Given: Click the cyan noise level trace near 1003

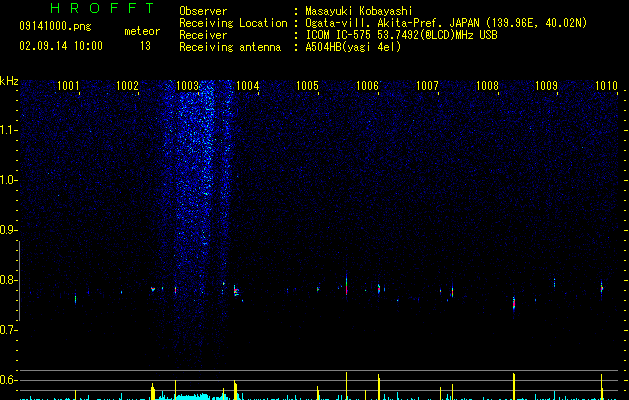Looking at the screenshot, I should tap(191, 396).
